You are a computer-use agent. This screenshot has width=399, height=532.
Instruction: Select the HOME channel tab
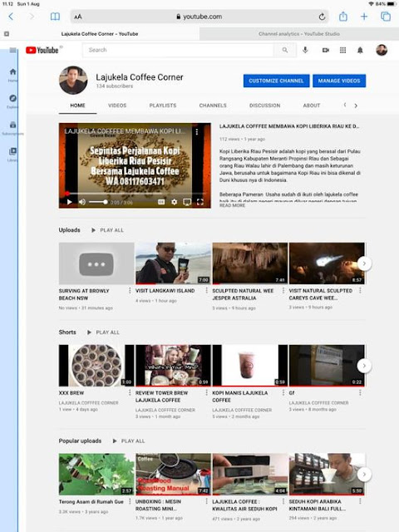[x=77, y=106]
